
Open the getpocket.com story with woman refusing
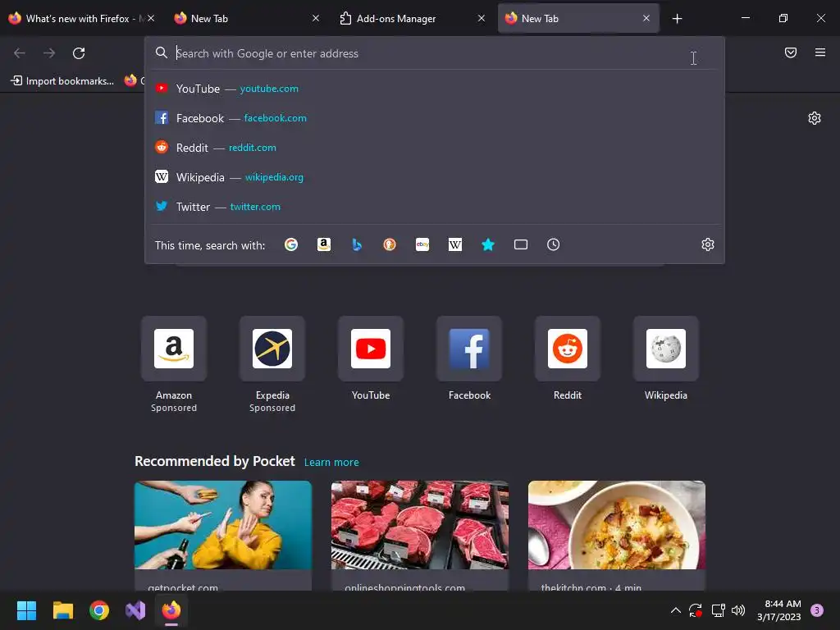(x=223, y=536)
